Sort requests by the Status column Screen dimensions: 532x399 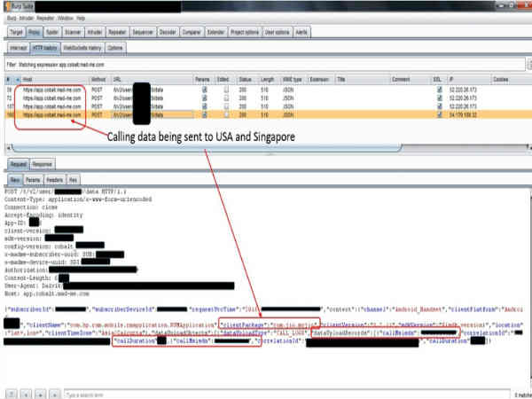245,78
